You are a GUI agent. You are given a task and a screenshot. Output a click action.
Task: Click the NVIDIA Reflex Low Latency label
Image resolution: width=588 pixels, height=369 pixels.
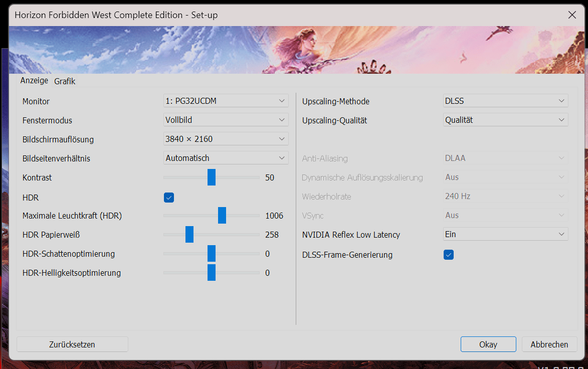point(351,235)
